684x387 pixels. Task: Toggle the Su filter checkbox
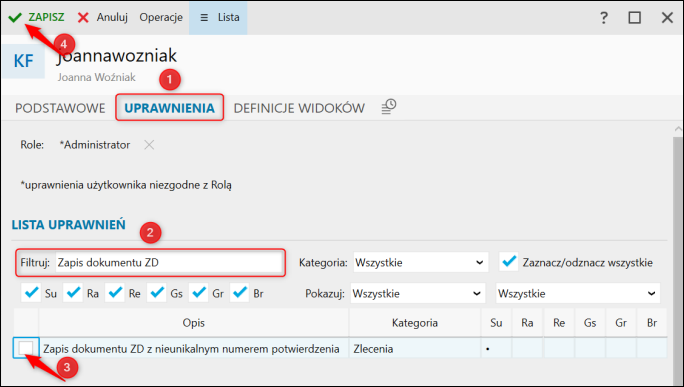point(31,293)
